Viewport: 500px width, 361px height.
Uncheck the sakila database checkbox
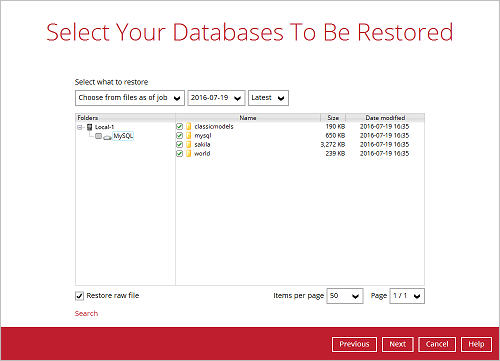click(179, 144)
